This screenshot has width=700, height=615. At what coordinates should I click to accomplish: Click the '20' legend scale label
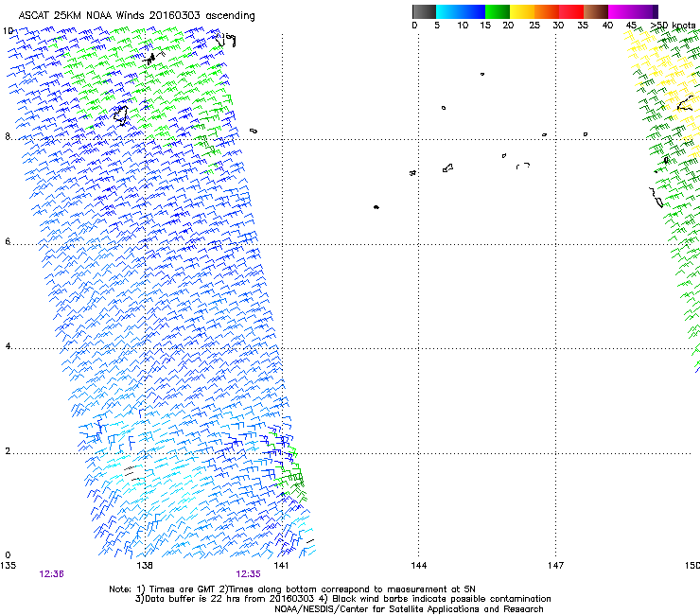click(508, 26)
